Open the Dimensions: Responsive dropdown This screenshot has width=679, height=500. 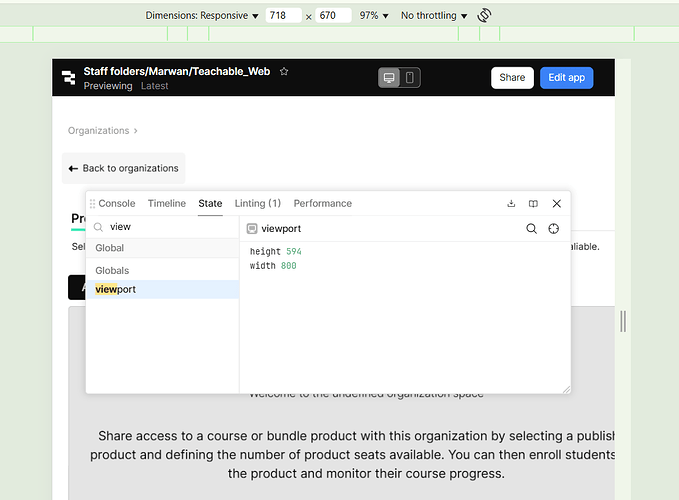(x=202, y=16)
